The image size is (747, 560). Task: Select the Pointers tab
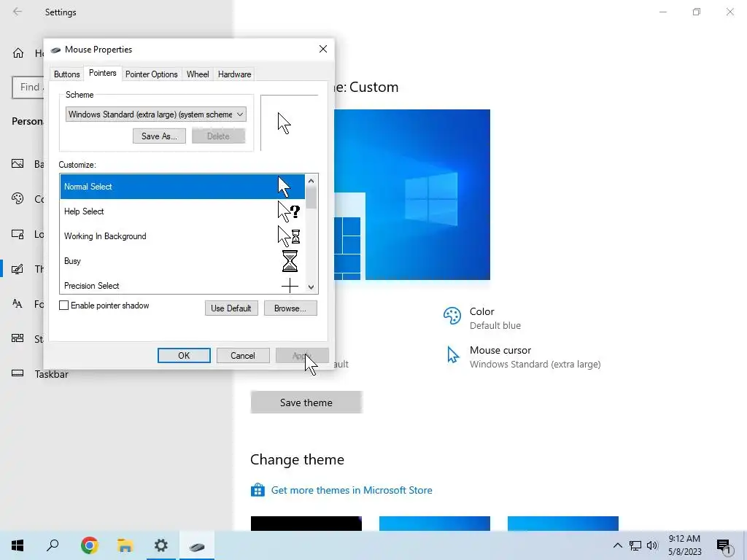(102, 74)
